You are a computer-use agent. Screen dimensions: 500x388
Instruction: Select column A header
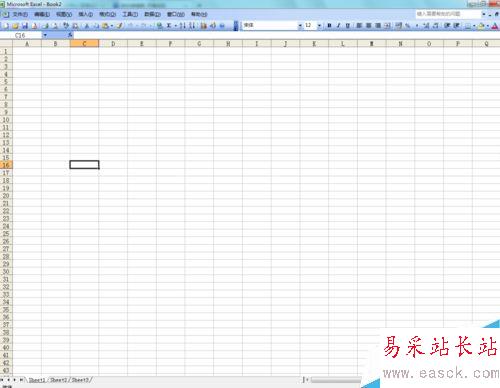27,44
